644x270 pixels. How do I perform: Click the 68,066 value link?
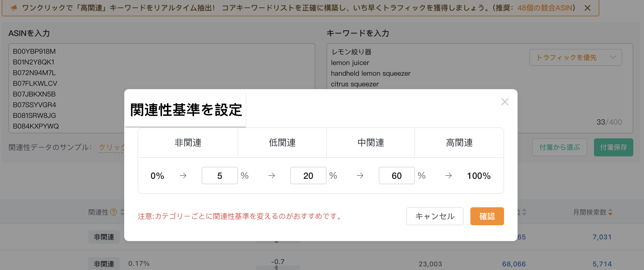pyautogui.click(x=514, y=264)
